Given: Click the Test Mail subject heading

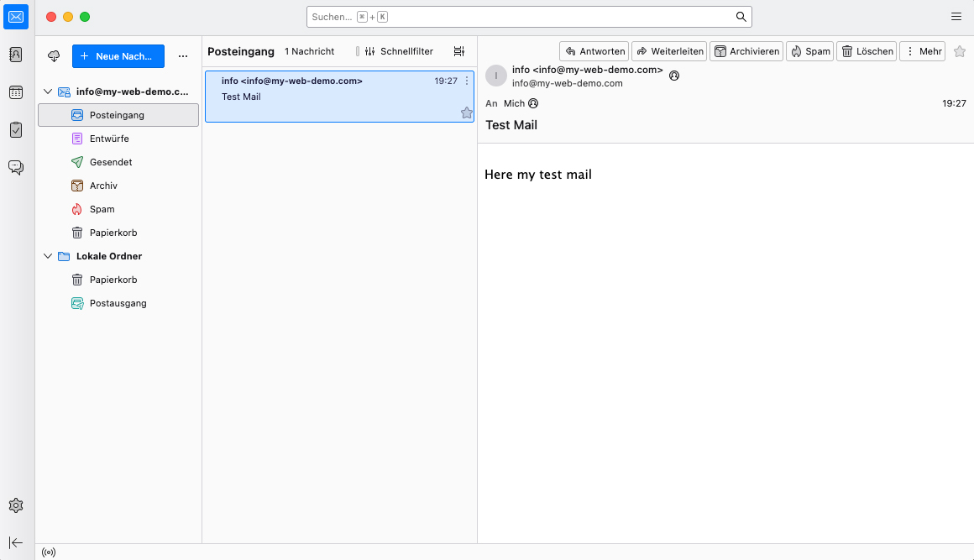Looking at the screenshot, I should click(511, 125).
